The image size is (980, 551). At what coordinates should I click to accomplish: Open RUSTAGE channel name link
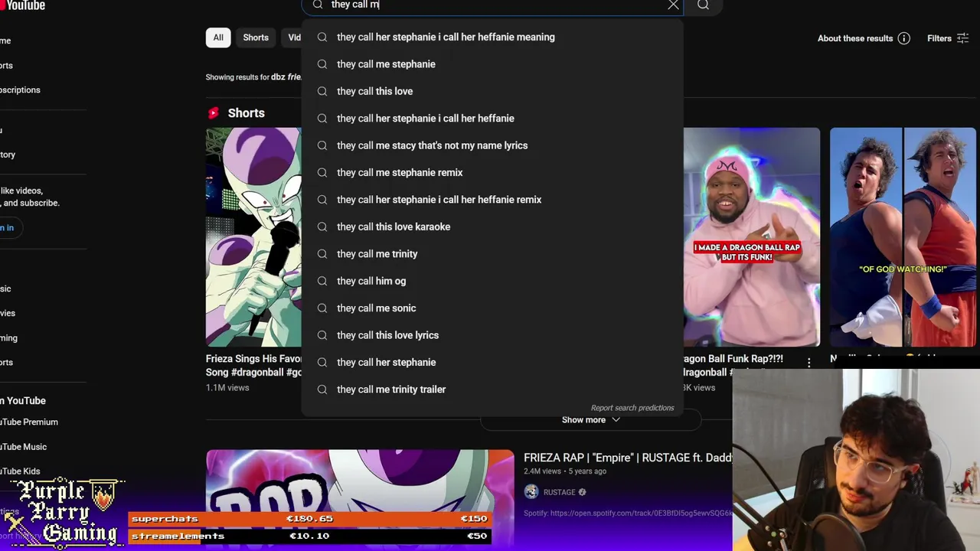point(559,492)
